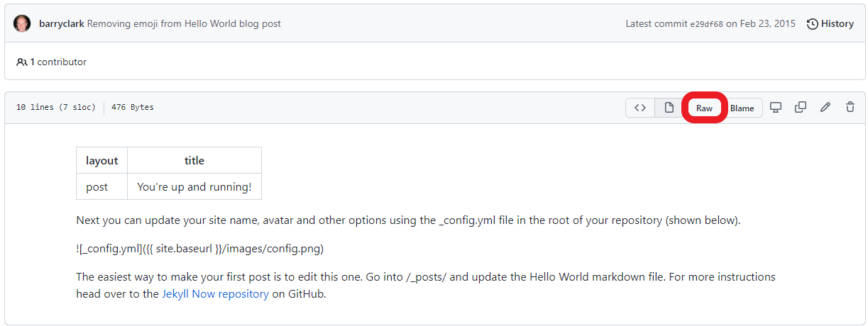Delete this file using trash icon
The image size is (868, 326).
pos(850,108)
